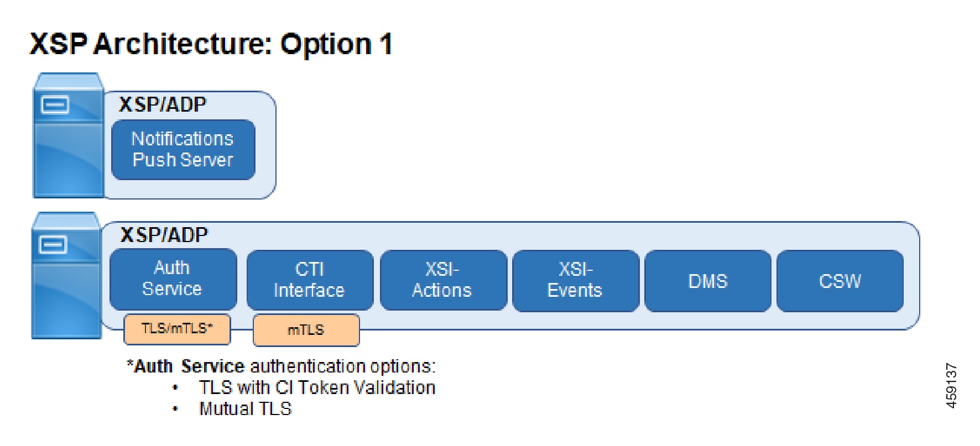Screen dimensions: 980x446
Task: Click the TLS with CI Token Validation bullet
Action: 317,387
